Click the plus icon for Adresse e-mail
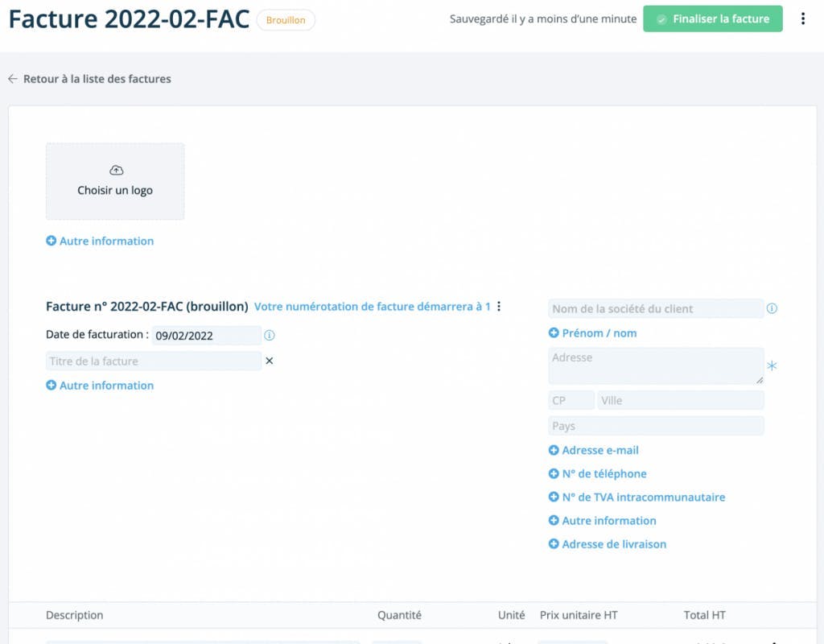Image resolution: width=824 pixels, height=644 pixels. 554,450
